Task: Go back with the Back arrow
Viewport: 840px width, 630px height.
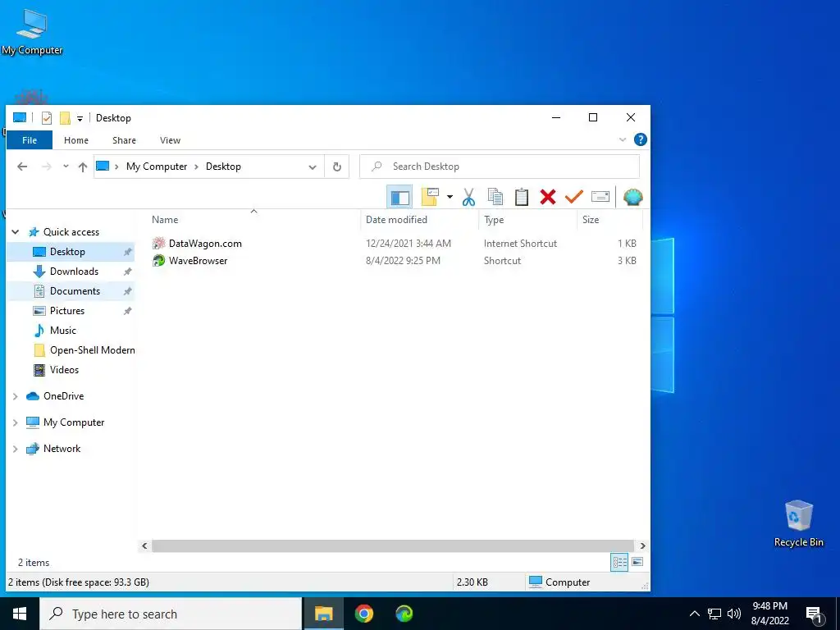Action: (x=22, y=167)
